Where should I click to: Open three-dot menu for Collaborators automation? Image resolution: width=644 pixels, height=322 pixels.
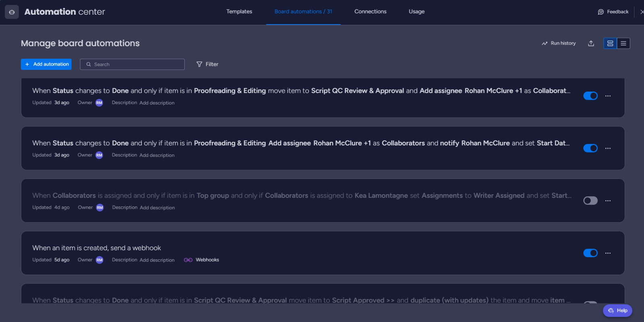click(608, 200)
